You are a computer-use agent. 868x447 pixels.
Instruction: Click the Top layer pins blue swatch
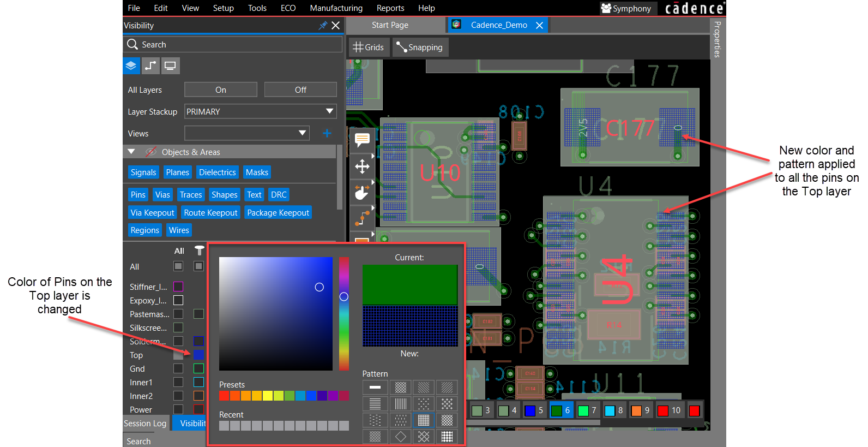tap(198, 355)
